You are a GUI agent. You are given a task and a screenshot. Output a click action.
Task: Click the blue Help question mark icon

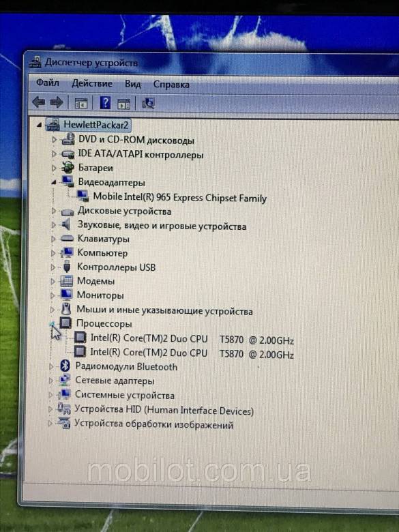pos(106,103)
